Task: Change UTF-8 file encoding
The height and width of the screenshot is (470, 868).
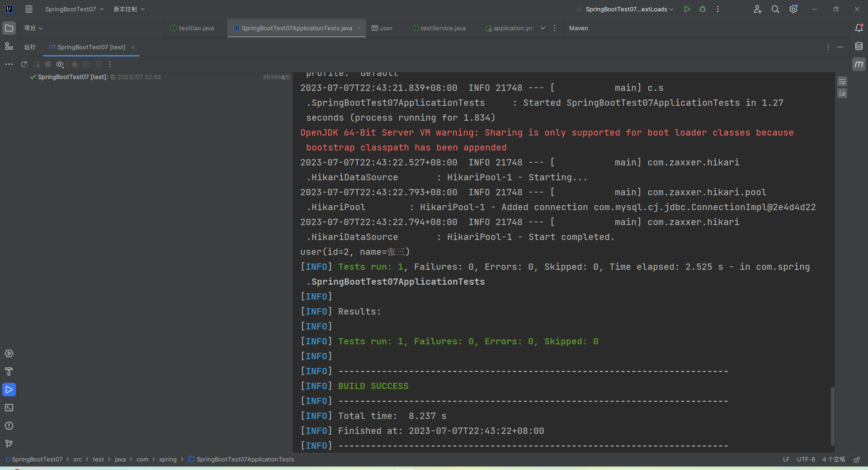Action: tap(806, 460)
